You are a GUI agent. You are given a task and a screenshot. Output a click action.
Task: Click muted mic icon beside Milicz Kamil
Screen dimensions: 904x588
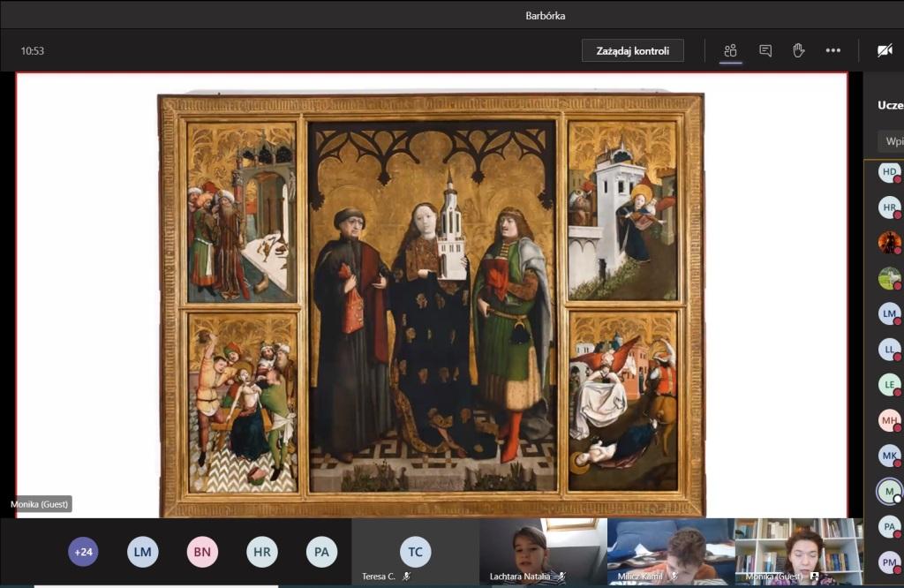point(674,576)
